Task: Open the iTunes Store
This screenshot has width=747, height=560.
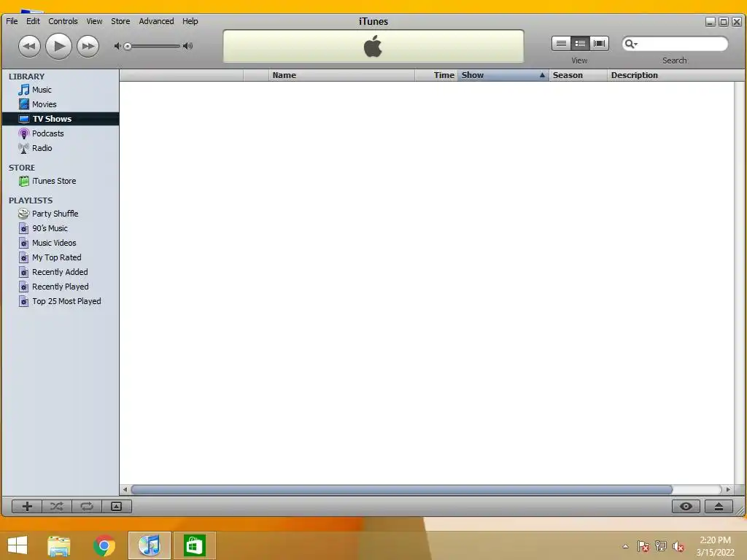Action: coord(61,181)
